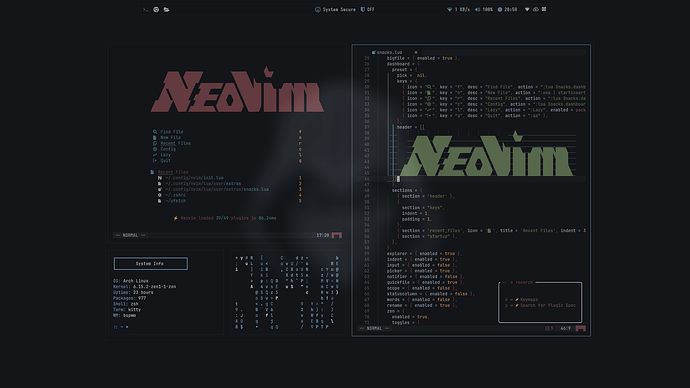This screenshot has height=388, width=690.
Task: Open recent file ~/.config/nvim/init.lua
Action: (x=194, y=178)
